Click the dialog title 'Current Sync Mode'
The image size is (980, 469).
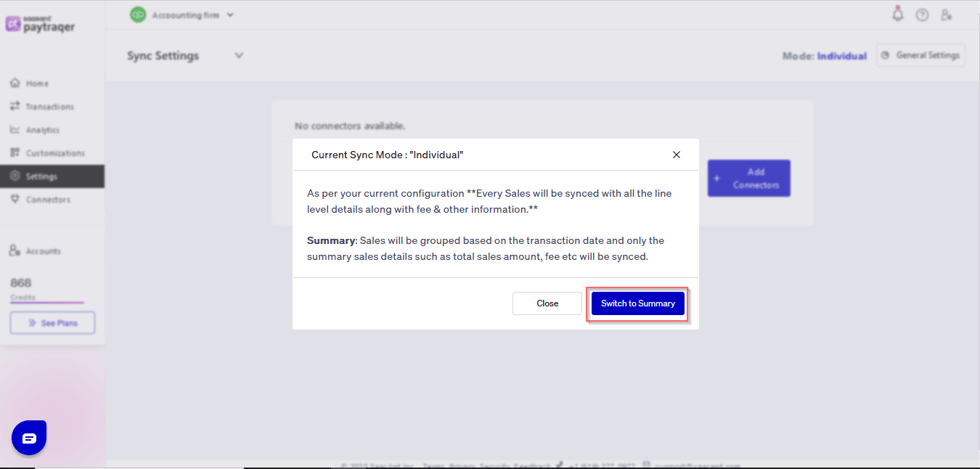(387, 155)
